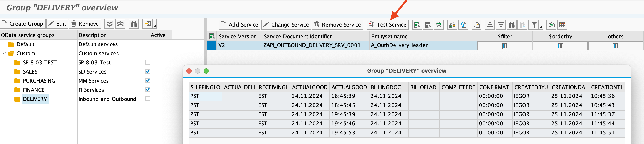Click the Test Service button

(387, 25)
